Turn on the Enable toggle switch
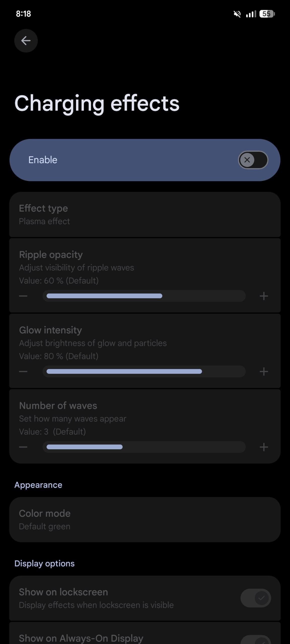 pos(253,160)
